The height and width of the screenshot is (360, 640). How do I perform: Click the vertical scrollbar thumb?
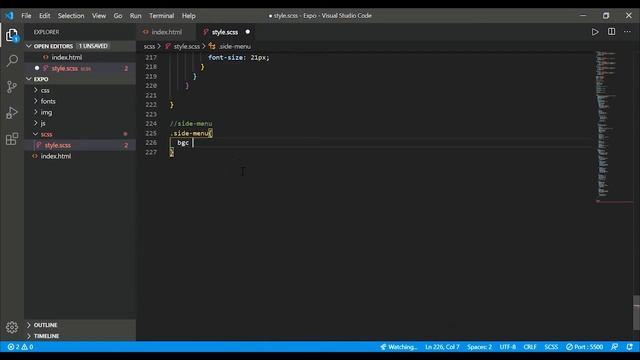(636, 313)
